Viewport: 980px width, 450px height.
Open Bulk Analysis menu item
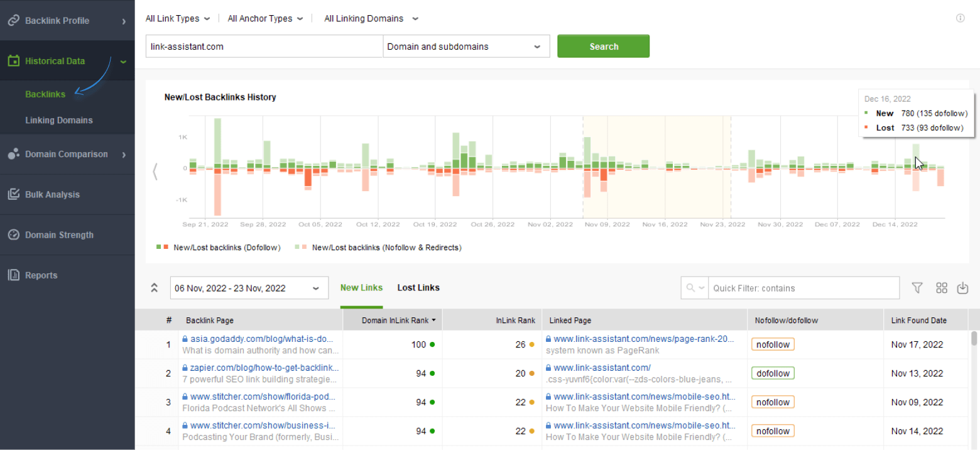tap(67, 194)
